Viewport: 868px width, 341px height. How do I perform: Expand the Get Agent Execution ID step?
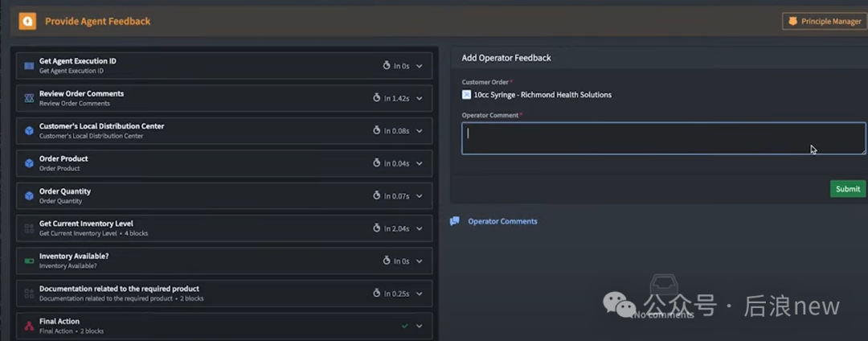point(419,66)
